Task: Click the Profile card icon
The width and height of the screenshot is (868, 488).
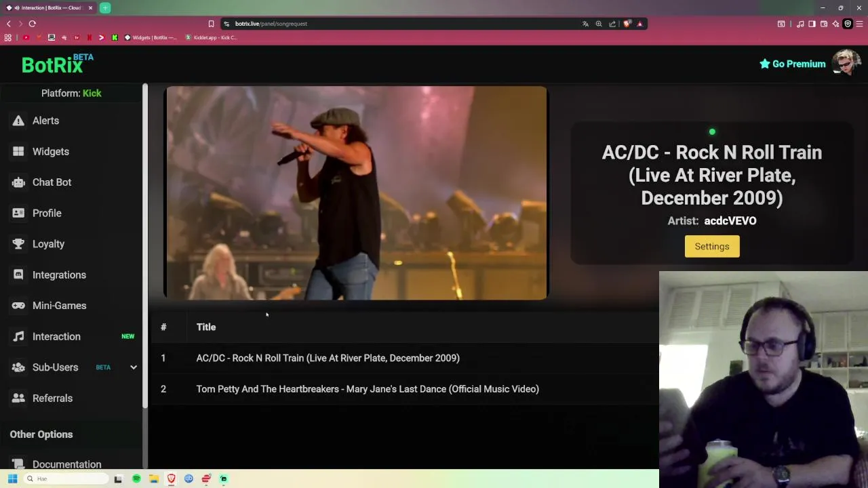Action: (18, 213)
